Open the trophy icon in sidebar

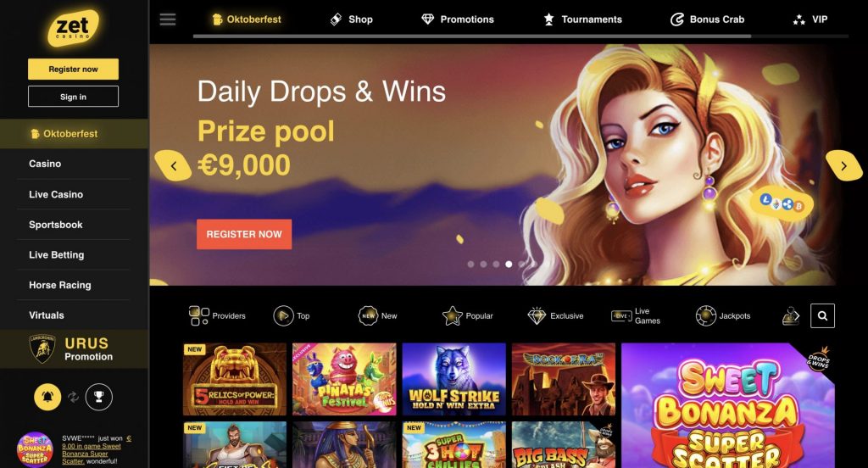coord(99,397)
